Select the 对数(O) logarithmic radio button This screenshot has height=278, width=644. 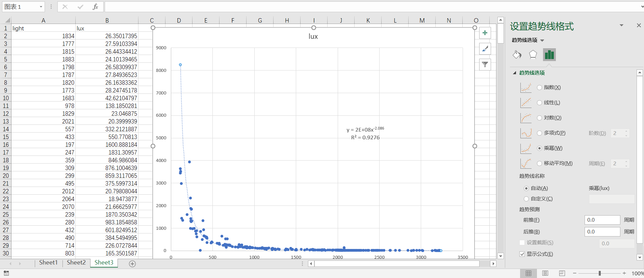click(539, 118)
